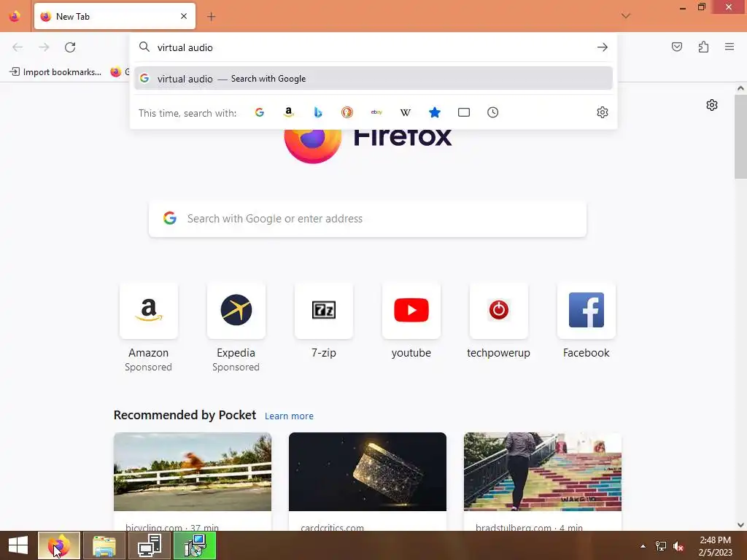Search this time with Google
Viewport: 747px width, 560px height.
point(260,112)
